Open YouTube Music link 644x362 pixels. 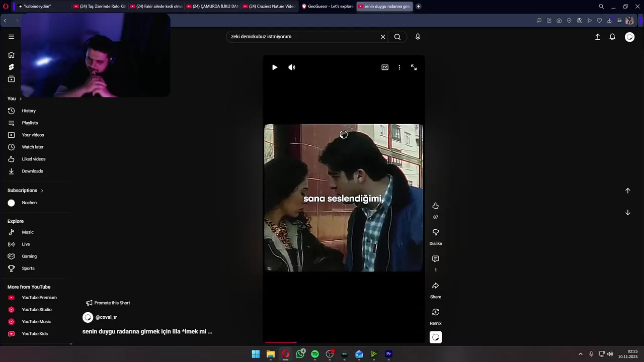coord(35,322)
